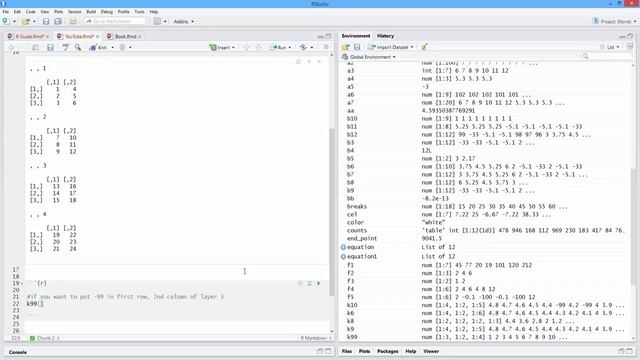Switch to the Files tab
640x360 pixels.
click(x=347, y=351)
